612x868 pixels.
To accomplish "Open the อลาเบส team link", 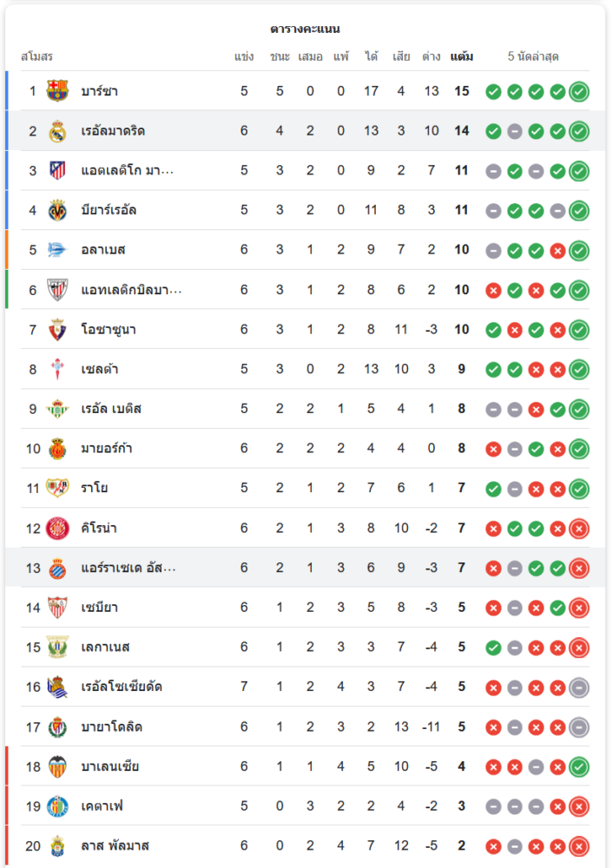I will tap(103, 250).
